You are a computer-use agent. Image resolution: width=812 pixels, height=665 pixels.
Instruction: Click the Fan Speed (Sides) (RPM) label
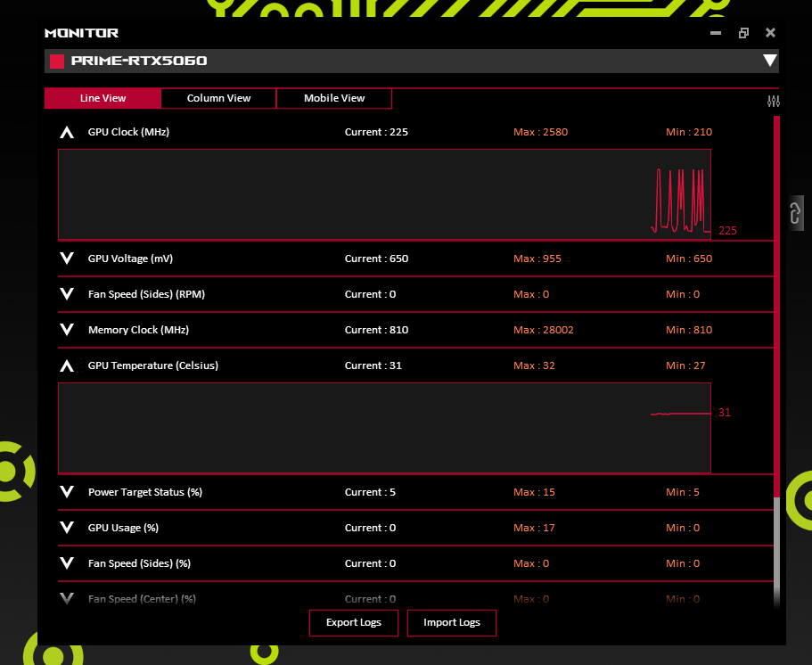click(x=146, y=294)
